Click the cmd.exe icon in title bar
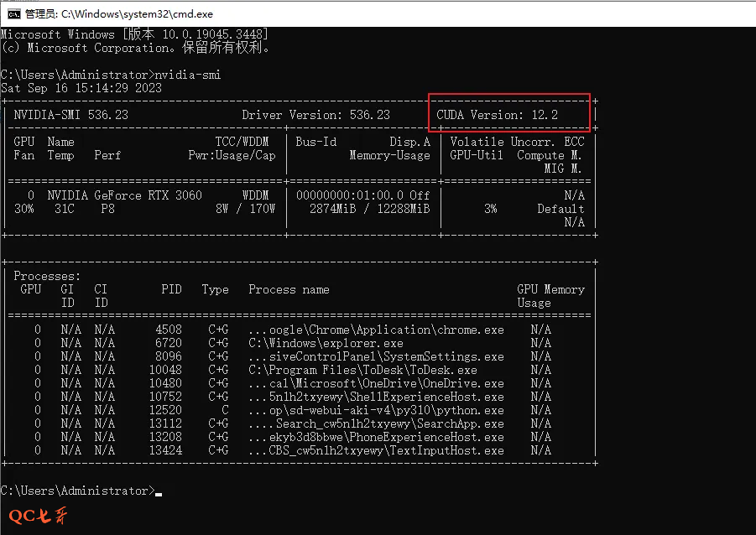The width and height of the screenshot is (756, 535). (x=14, y=14)
